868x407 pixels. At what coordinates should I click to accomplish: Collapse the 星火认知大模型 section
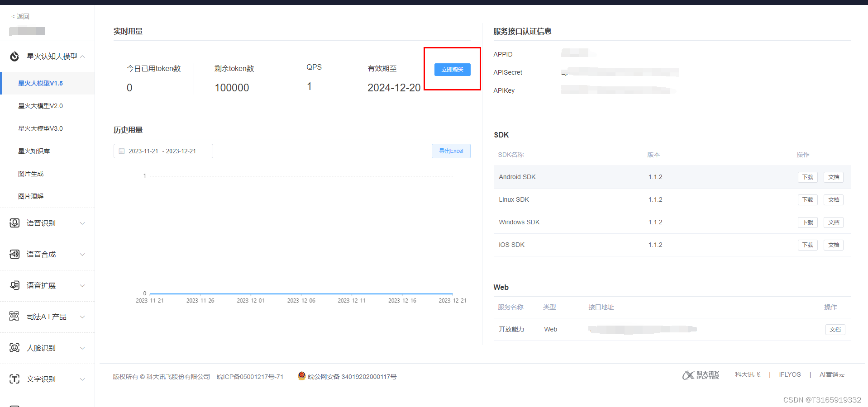pos(83,57)
